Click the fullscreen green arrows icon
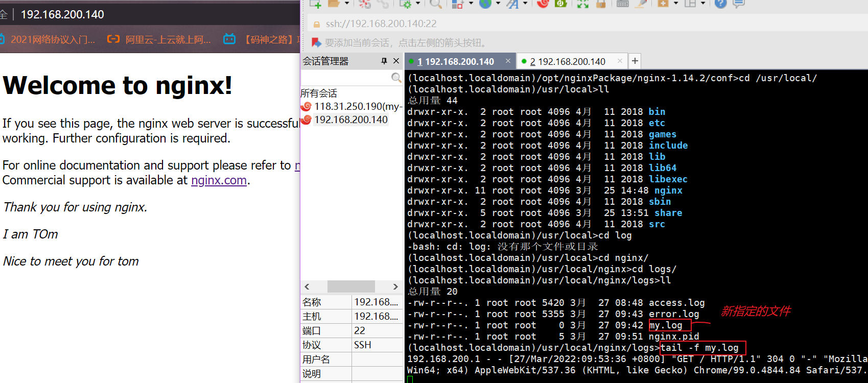The width and height of the screenshot is (868, 383). [x=582, y=4]
